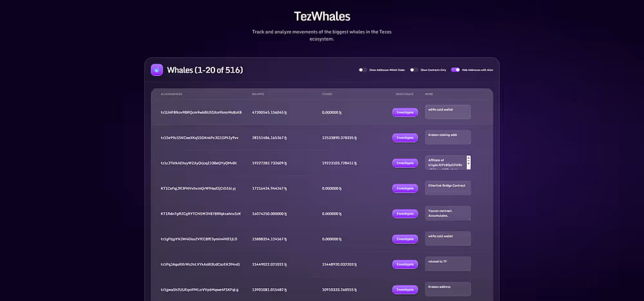This screenshot has height=301, width=644.
Task: Disable Hide Addresses with Alias toggle
Action: [x=455, y=69]
